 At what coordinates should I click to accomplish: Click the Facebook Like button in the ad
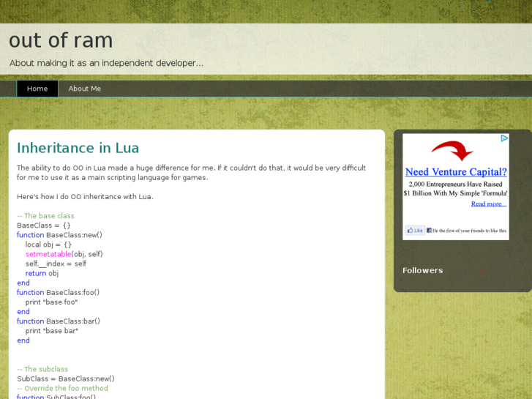coord(415,230)
